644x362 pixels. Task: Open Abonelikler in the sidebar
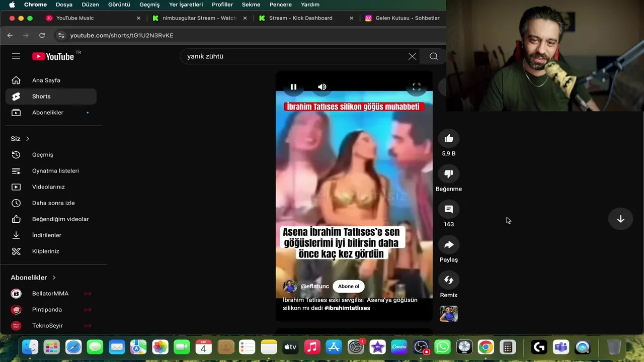[51, 113]
